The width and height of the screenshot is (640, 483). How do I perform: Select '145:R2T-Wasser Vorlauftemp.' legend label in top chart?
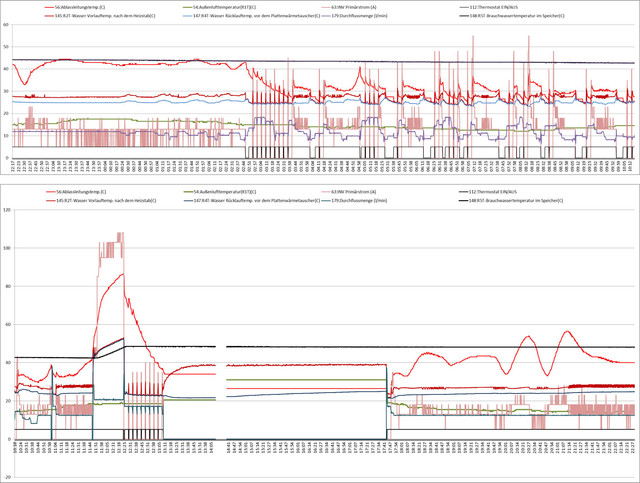105,16
